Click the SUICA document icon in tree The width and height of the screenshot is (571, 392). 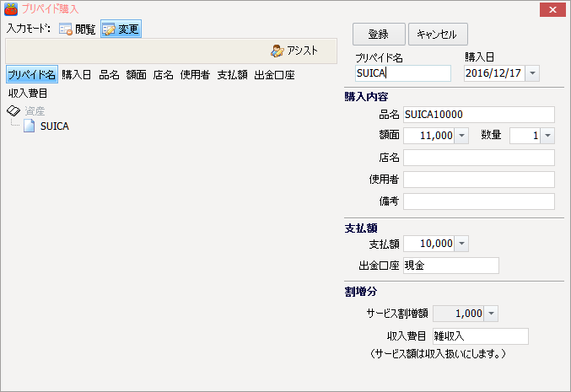(30, 126)
